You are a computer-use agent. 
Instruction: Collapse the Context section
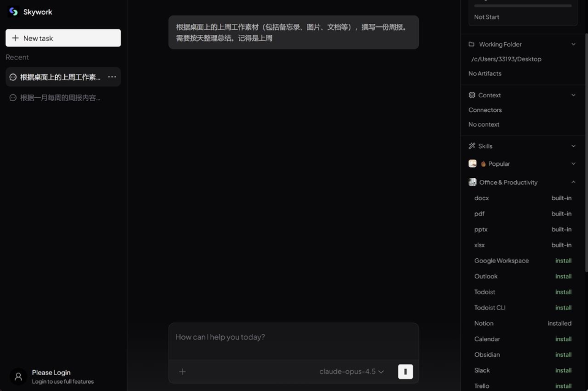tap(573, 95)
